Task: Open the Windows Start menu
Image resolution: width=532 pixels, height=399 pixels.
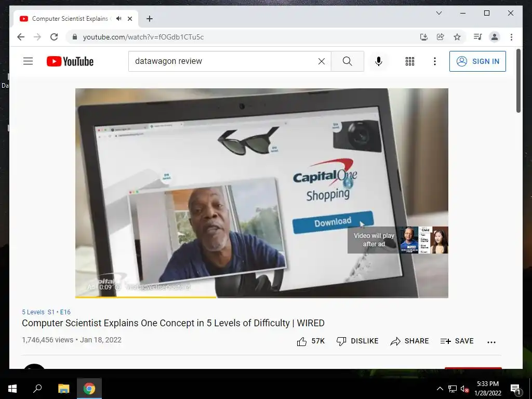Action: click(12, 389)
